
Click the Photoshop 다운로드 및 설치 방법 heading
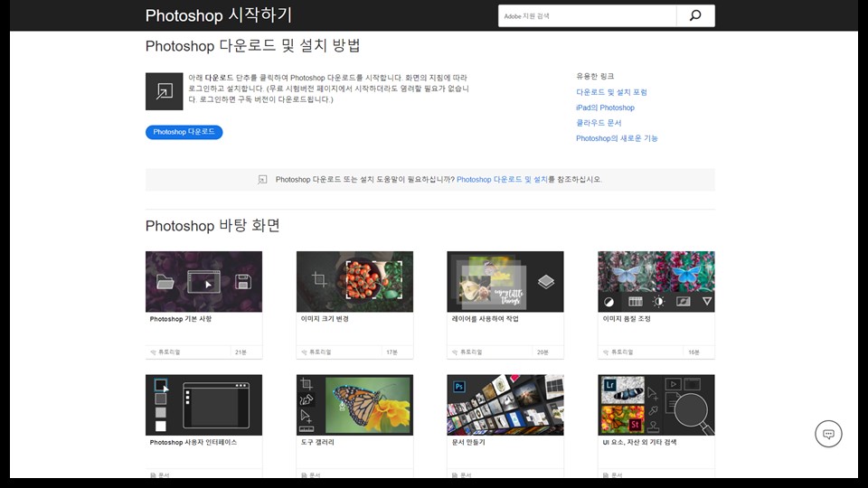(252, 46)
